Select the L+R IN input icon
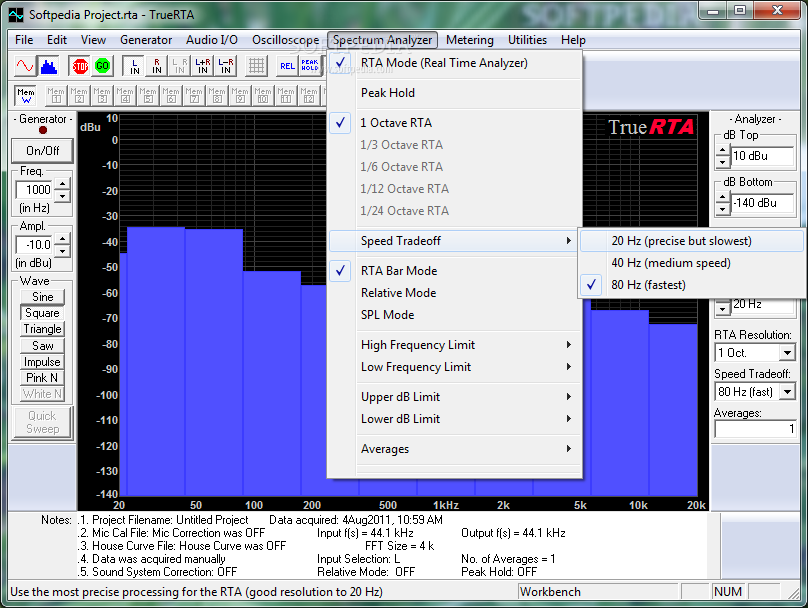 203,66
